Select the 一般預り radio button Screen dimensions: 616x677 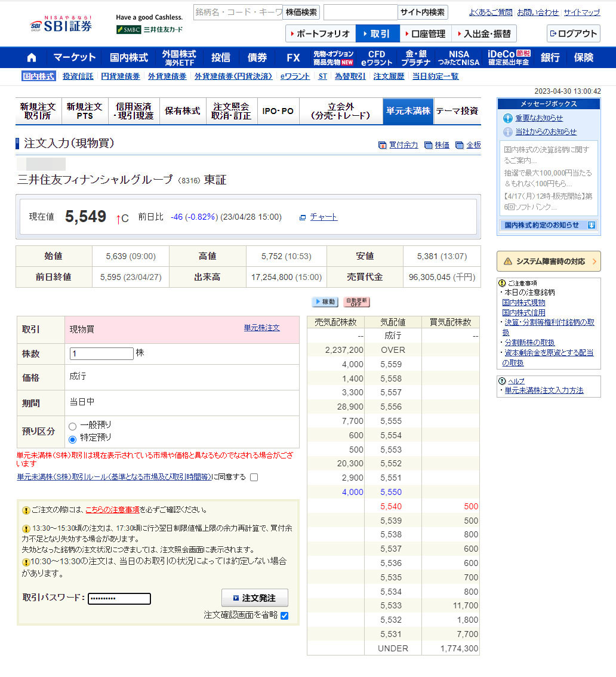tap(73, 426)
